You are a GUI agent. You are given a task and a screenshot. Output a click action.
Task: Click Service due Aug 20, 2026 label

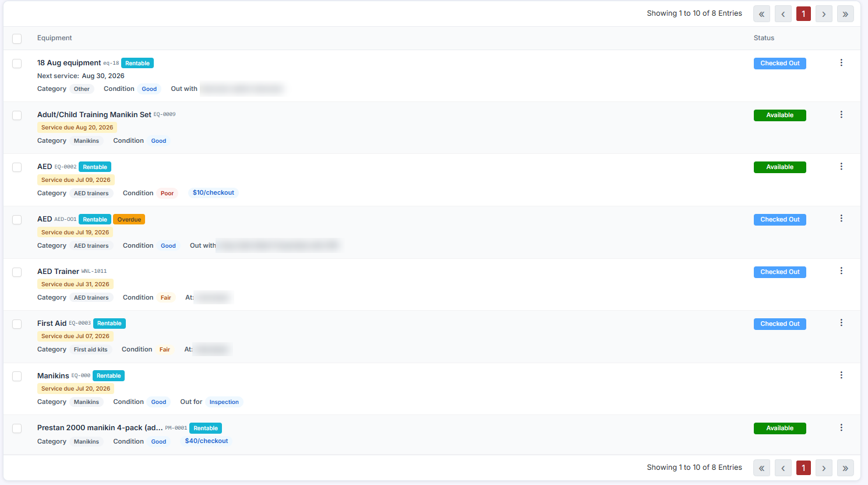[x=77, y=128]
